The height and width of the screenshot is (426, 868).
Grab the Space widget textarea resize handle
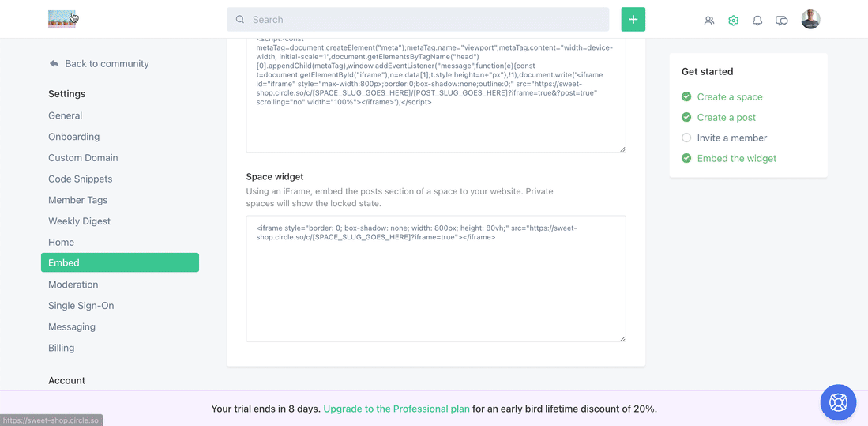click(622, 338)
